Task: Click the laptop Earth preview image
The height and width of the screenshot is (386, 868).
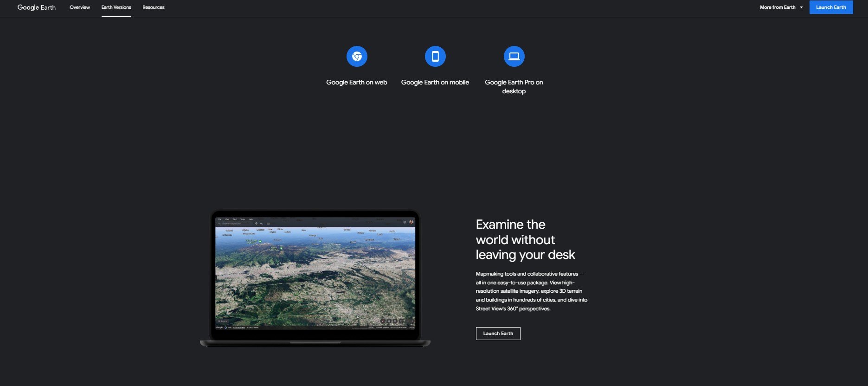Action: coord(315,278)
